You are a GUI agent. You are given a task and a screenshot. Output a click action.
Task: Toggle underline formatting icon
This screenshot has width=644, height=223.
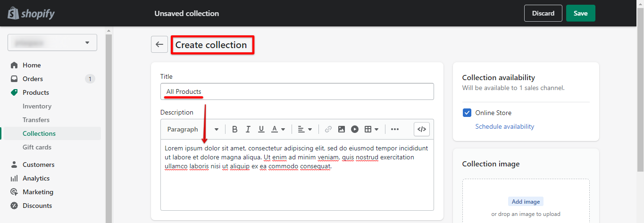(x=261, y=129)
